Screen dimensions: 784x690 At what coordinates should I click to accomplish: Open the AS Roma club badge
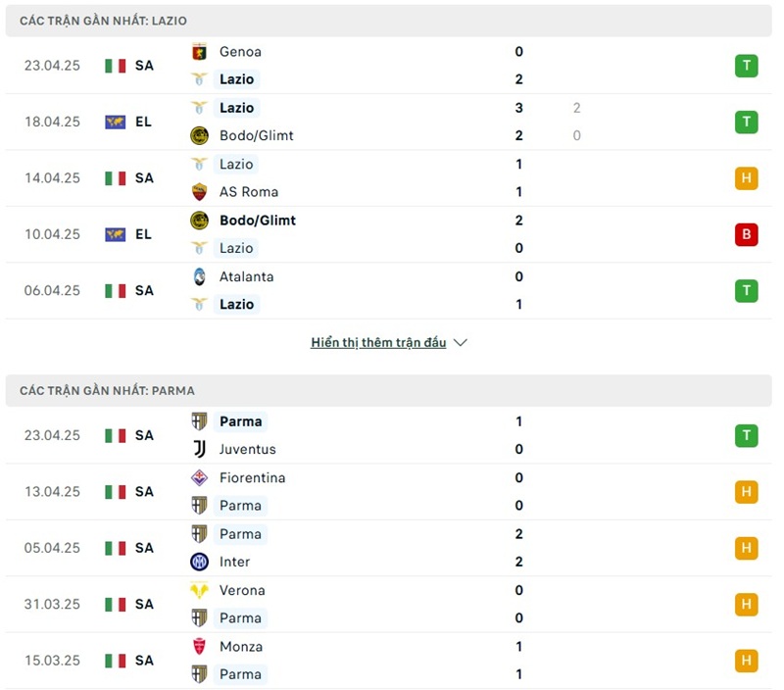[198, 191]
